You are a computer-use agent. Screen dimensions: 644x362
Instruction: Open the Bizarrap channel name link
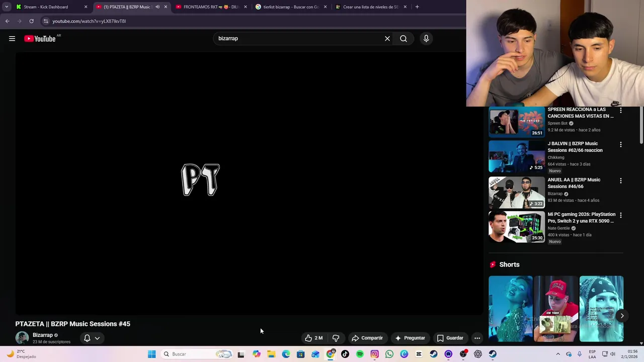(x=43, y=335)
